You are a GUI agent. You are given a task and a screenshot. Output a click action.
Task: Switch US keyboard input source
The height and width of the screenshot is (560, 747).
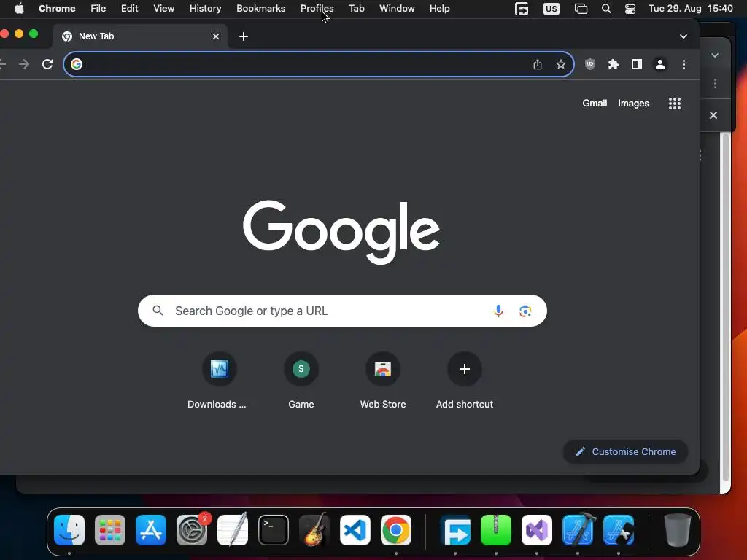point(551,9)
